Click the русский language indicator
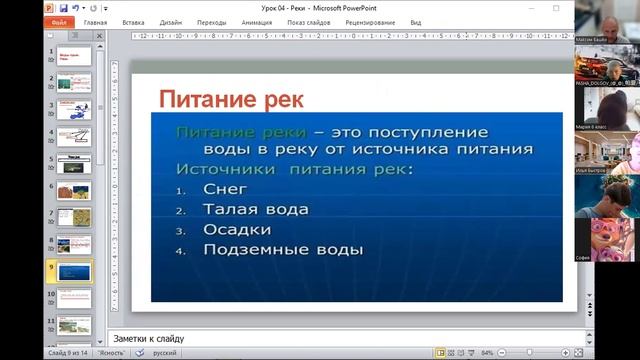The image size is (640, 360). pos(164,353)
